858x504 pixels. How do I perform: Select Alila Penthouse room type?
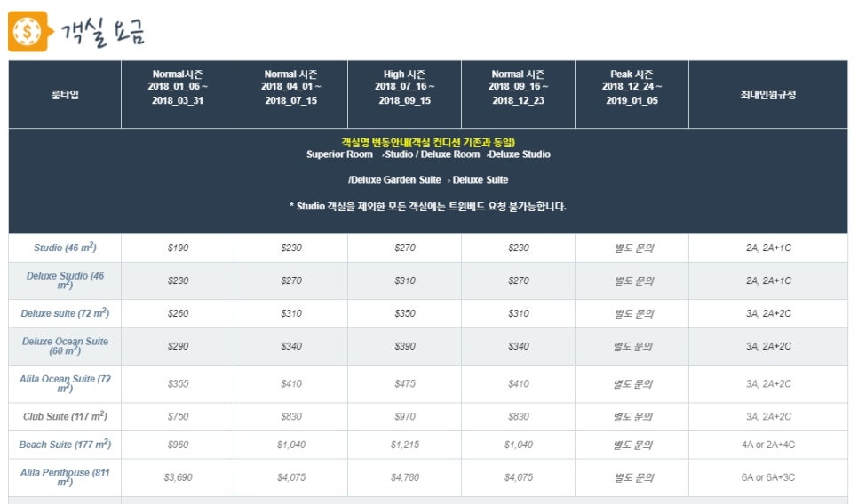click(65, 477)
